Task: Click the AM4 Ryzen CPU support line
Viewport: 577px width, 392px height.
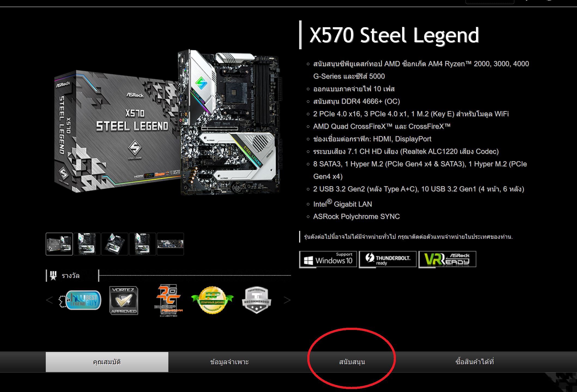Action: click(421, 70)
